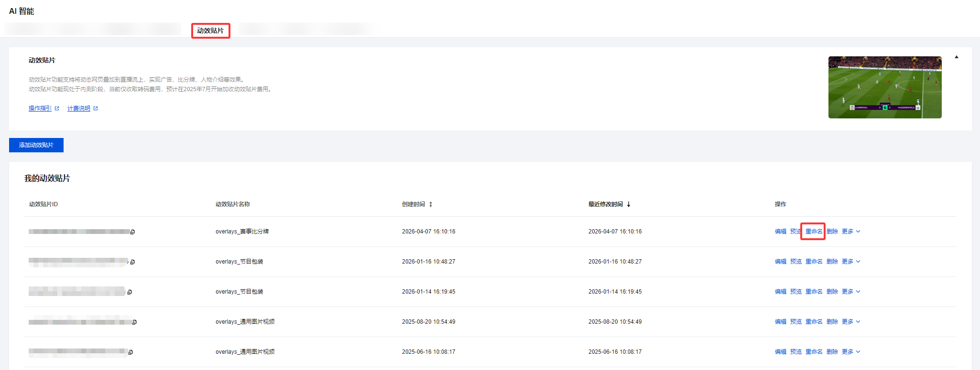Open 更多 menu for the 2026-01-14 row
Viewport: 980px width, 370px height.
pyautogui.click(x=851, y=292)
